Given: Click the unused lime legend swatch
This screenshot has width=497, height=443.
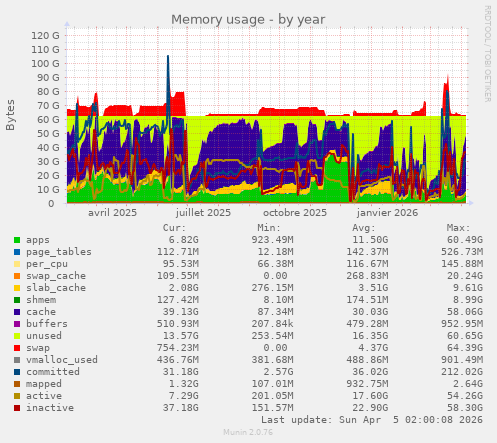Looking at the screenshot, I should (x=17, y=336).
